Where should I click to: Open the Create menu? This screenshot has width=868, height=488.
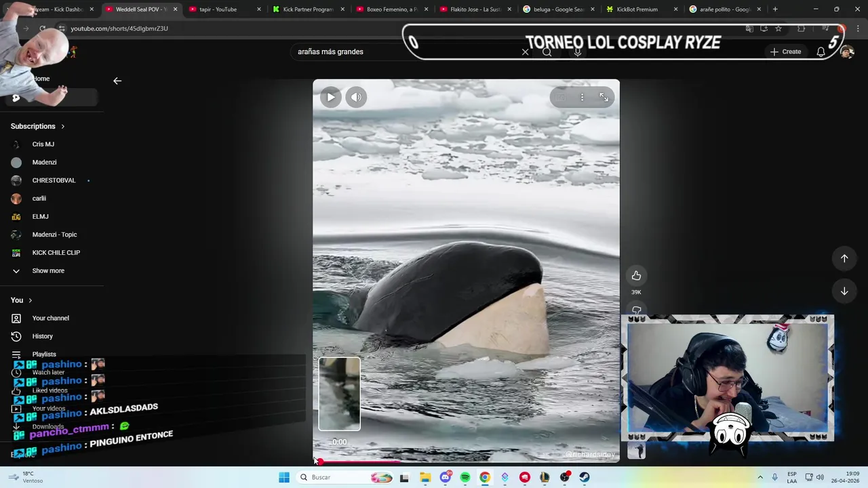(x=785, y=52)
